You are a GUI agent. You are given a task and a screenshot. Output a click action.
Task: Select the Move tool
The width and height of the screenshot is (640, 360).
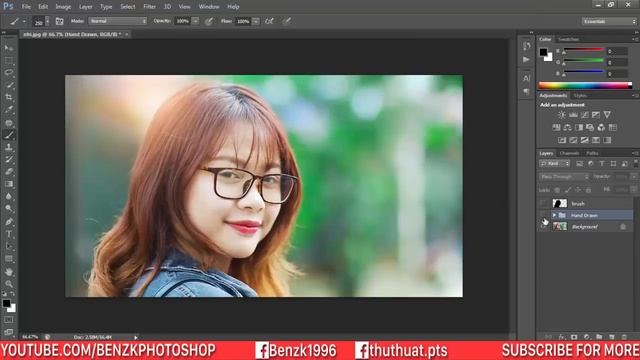coord(9,48)
